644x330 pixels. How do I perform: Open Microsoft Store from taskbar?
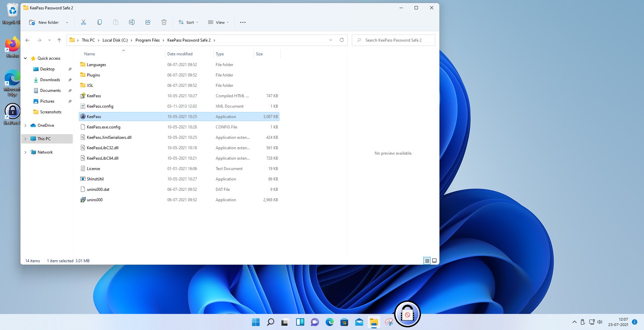tap(344, 322)
